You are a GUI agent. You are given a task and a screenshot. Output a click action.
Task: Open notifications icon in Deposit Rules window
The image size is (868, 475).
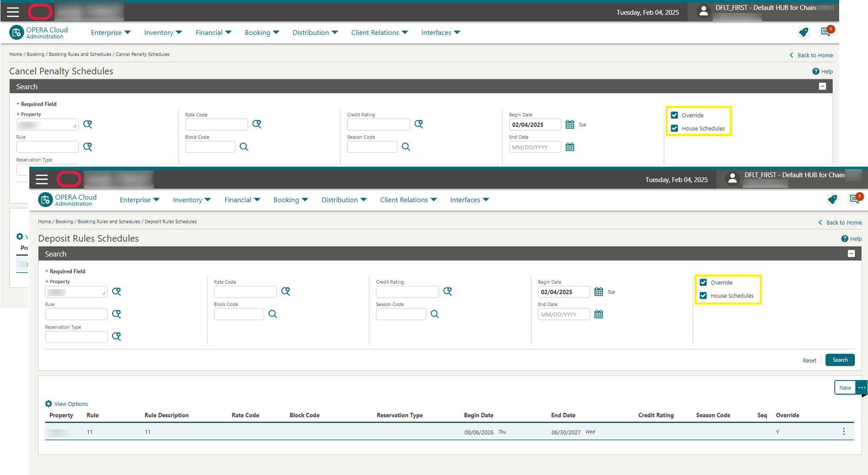click(855, 199)
